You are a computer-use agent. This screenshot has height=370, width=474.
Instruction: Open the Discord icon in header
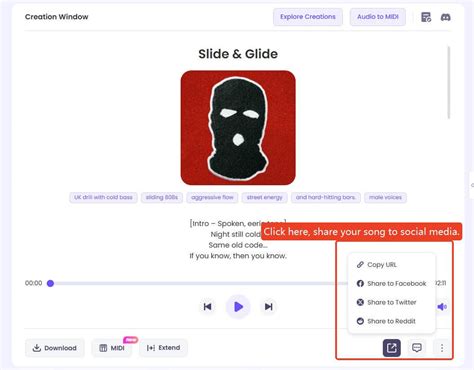click(445, 17)
